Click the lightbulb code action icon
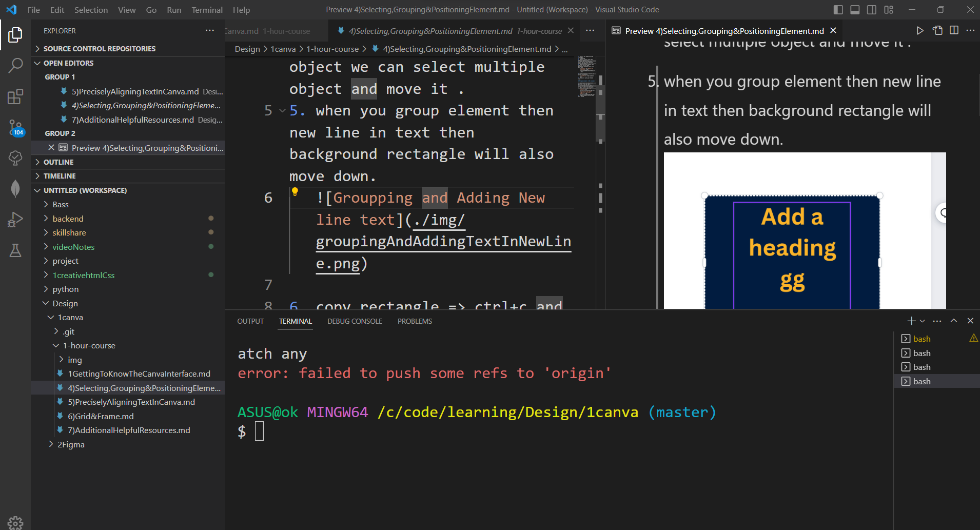The image size is (980, 530). [295, 192]
